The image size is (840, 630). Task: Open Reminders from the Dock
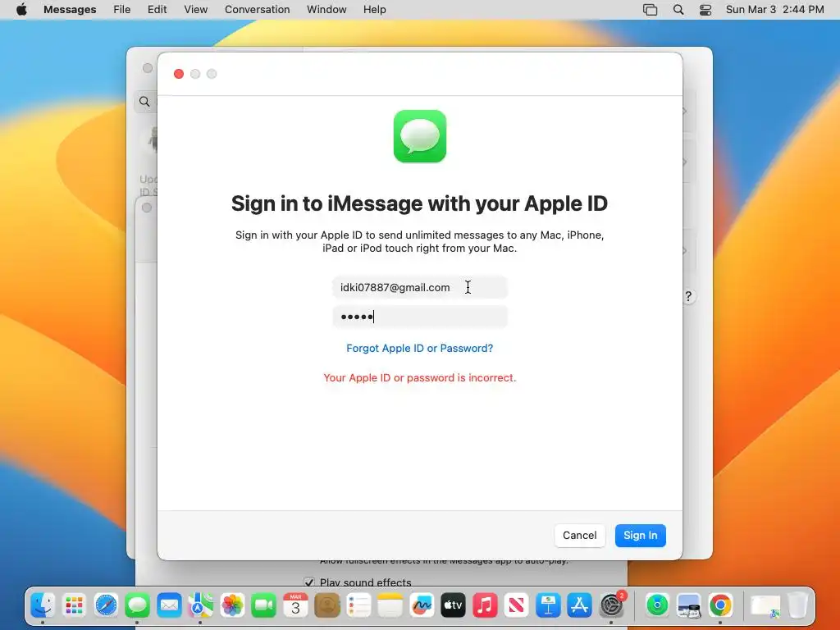click(x=358, y=605)
